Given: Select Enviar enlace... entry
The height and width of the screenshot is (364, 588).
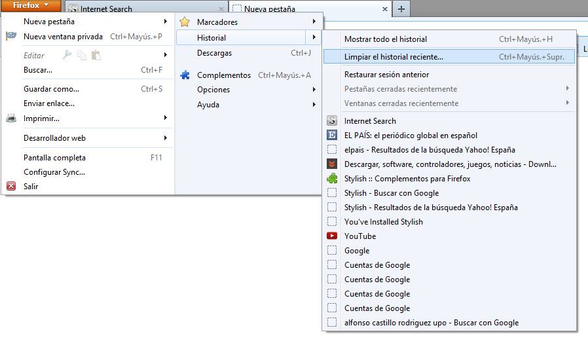Looking at the screenshot, I should 88,103.
